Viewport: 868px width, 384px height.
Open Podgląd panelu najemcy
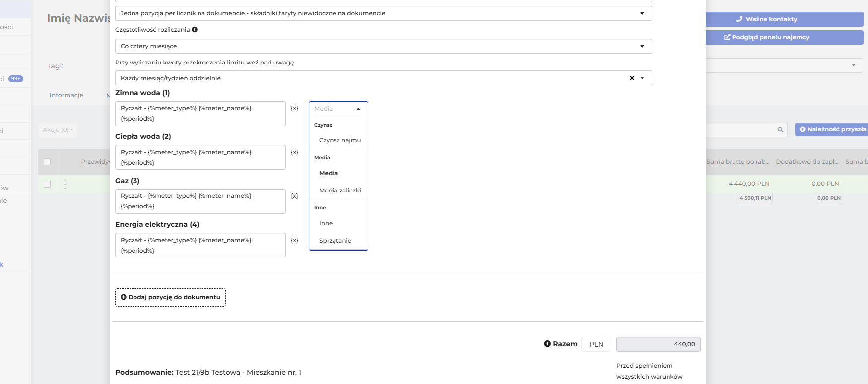784,37
